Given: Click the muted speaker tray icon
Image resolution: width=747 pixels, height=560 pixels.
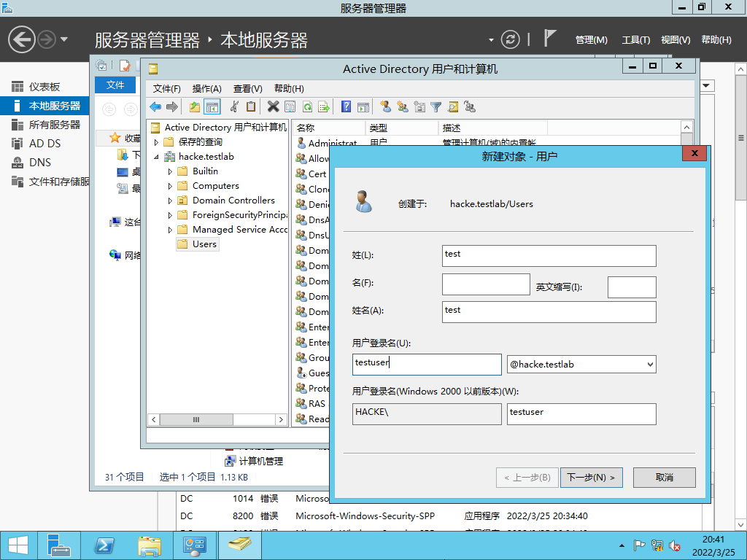Looking at the screenshot, I should [x=674, y=545].
